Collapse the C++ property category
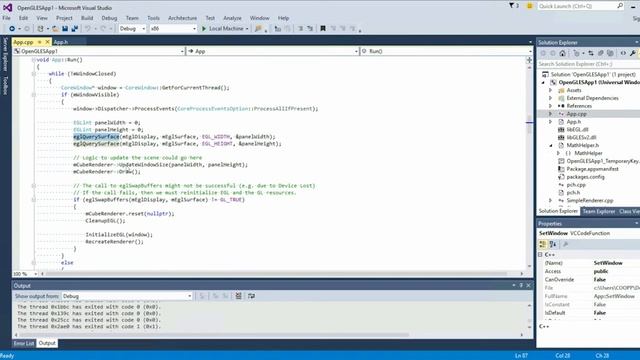The image size is (640, 360). pos(540,254)
